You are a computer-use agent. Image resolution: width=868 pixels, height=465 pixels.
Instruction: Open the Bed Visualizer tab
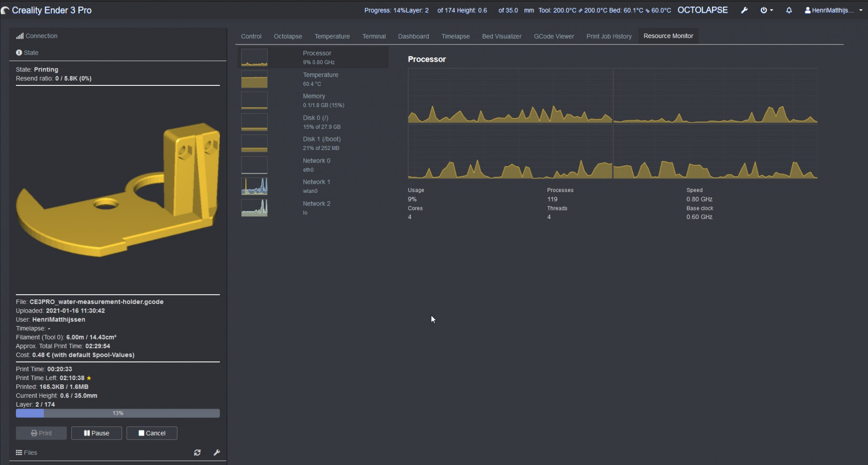coord(502,36)
